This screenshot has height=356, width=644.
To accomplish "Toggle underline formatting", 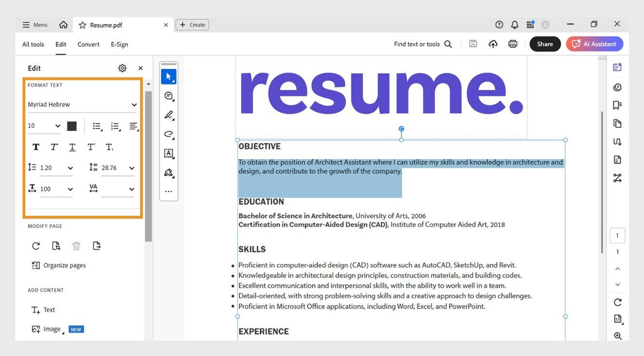I will (x=72, y=146).
